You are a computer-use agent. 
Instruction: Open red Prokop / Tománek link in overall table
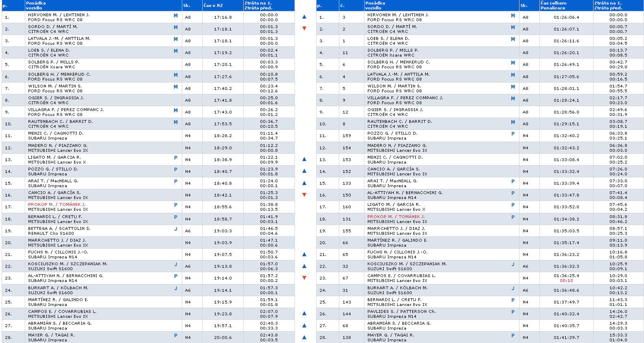coord(396,217)
